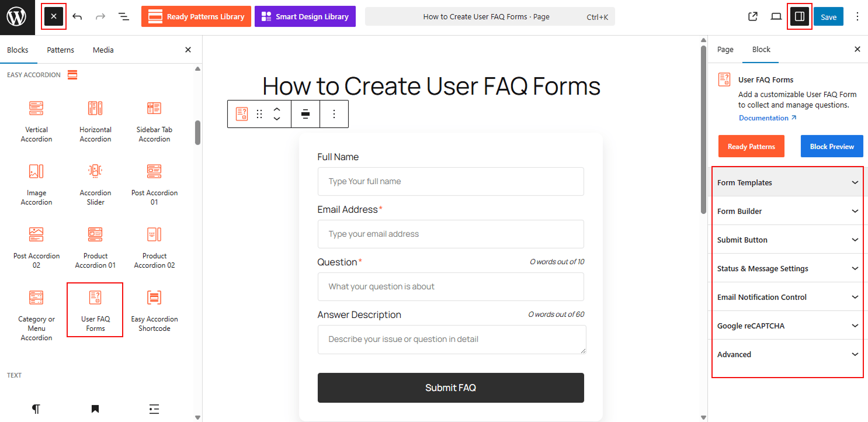
Task: Save the page
Action: (828, 16)
